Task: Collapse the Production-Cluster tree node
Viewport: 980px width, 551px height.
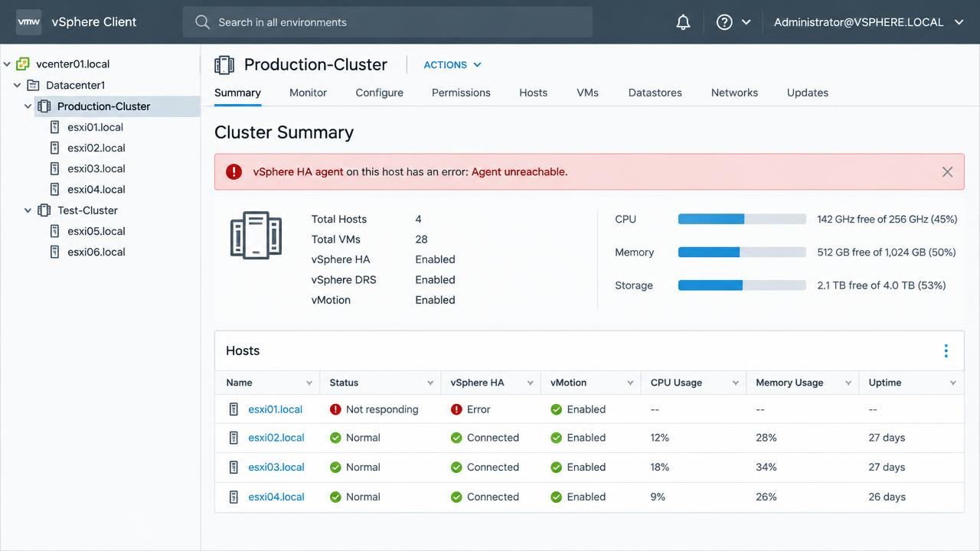Action: pyautogui.click(x=28, y=106)
